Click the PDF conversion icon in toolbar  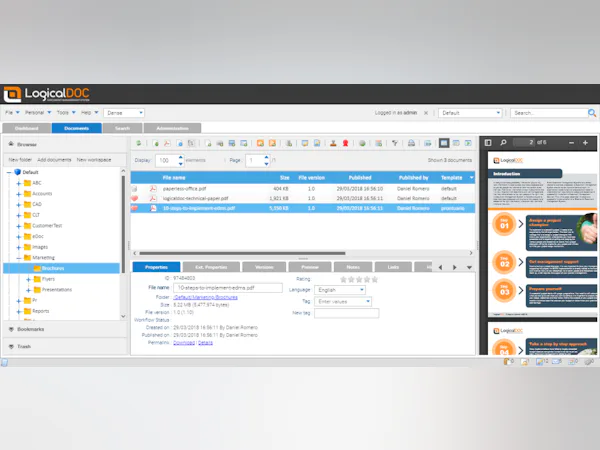(x=167, y=143)
